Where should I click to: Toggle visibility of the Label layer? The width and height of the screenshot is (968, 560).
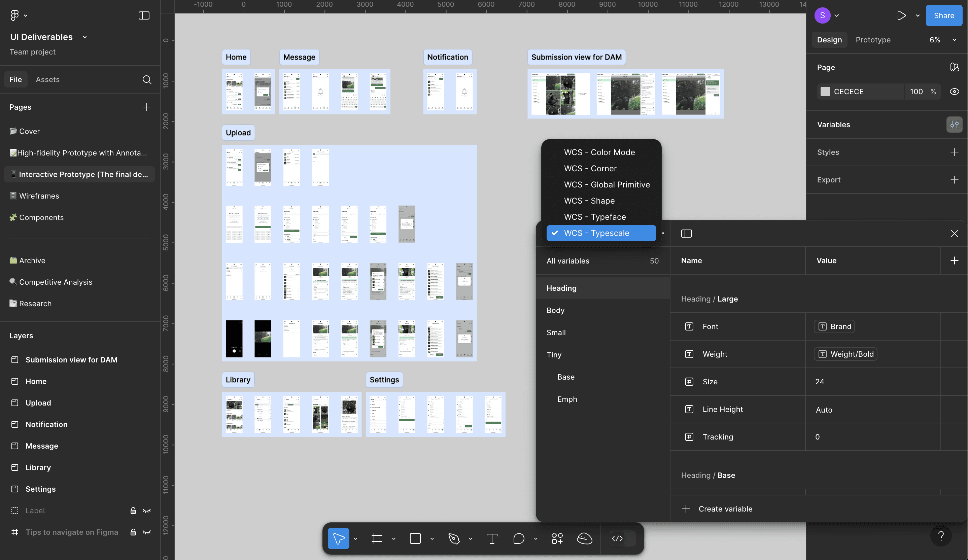tap(147, 511)
